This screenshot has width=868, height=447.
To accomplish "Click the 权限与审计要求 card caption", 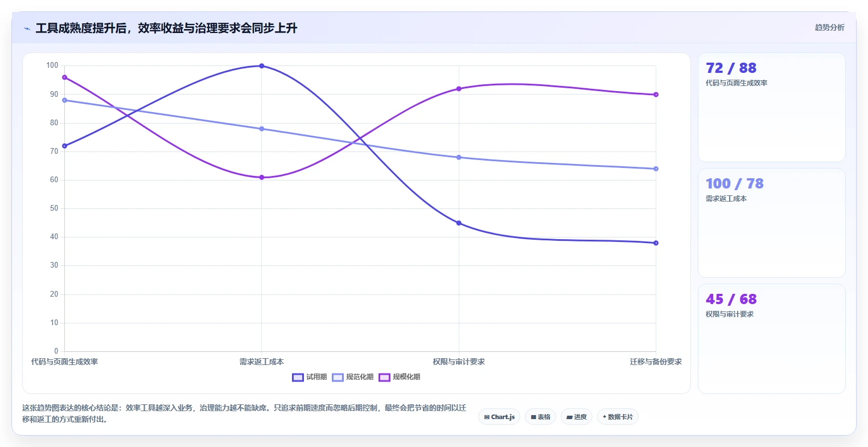I will (x=730, y=314).
